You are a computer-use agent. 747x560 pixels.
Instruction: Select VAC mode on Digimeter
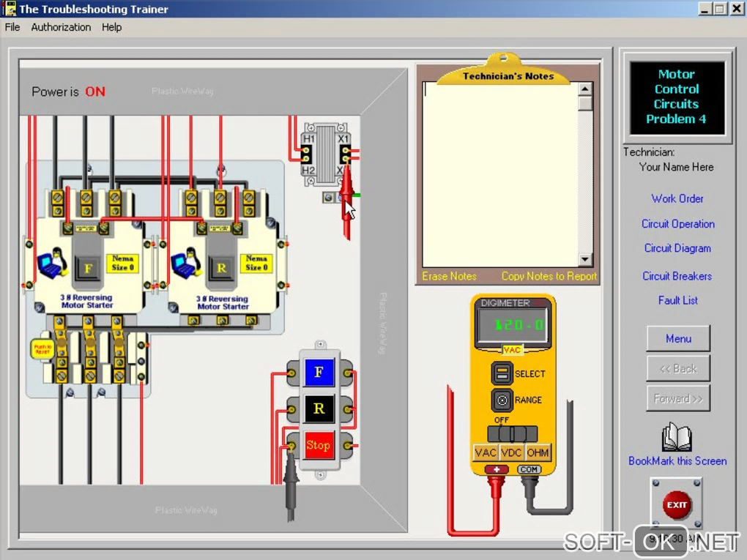pos(486,452)
